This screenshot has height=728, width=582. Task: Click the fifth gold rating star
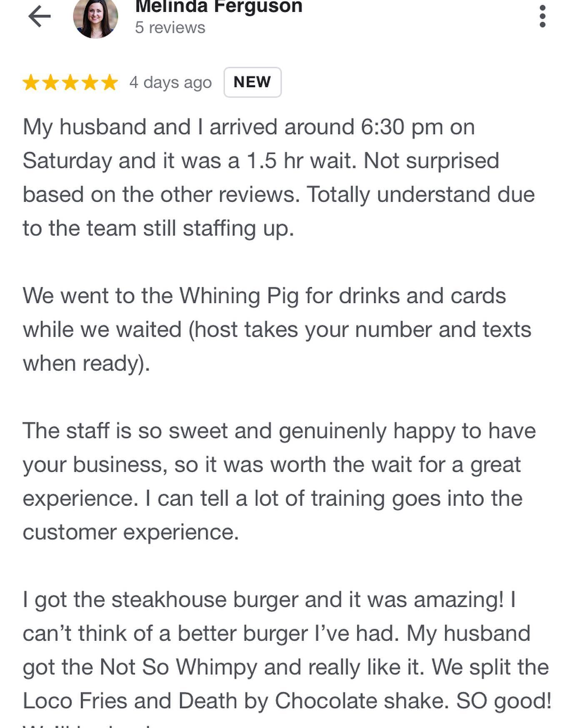[x=109, y=83]
